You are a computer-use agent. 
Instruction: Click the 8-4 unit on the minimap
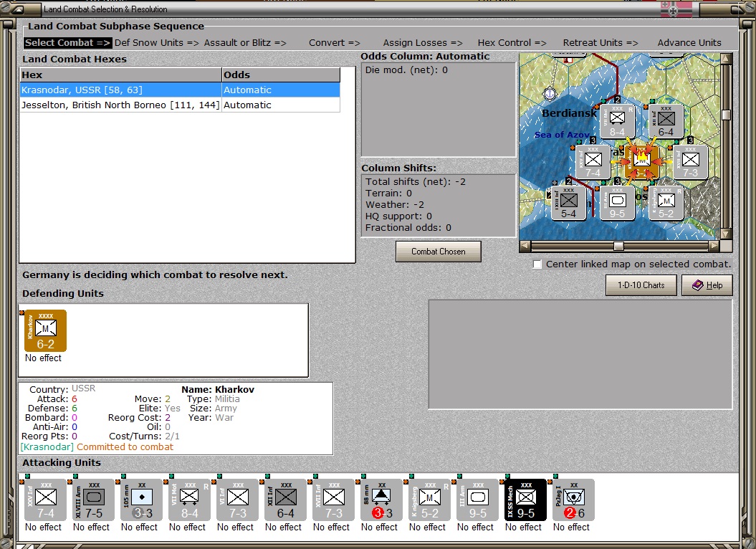pos(617,122)
